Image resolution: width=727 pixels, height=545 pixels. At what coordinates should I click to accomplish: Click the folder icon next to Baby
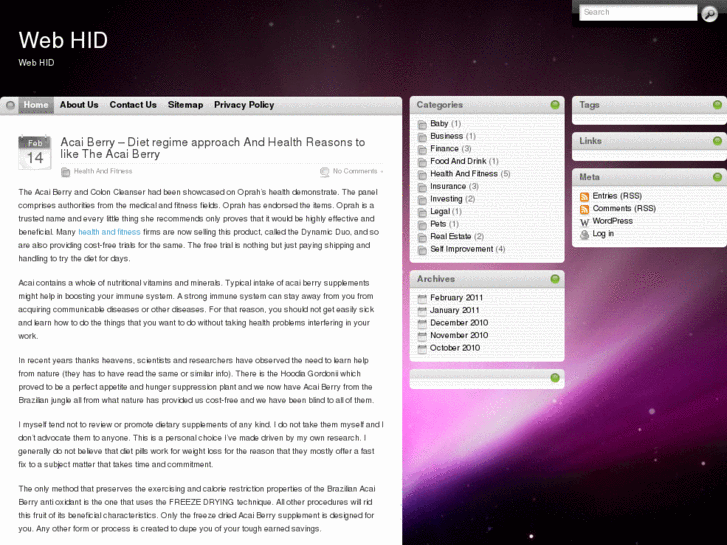click(x=422, y=125)
